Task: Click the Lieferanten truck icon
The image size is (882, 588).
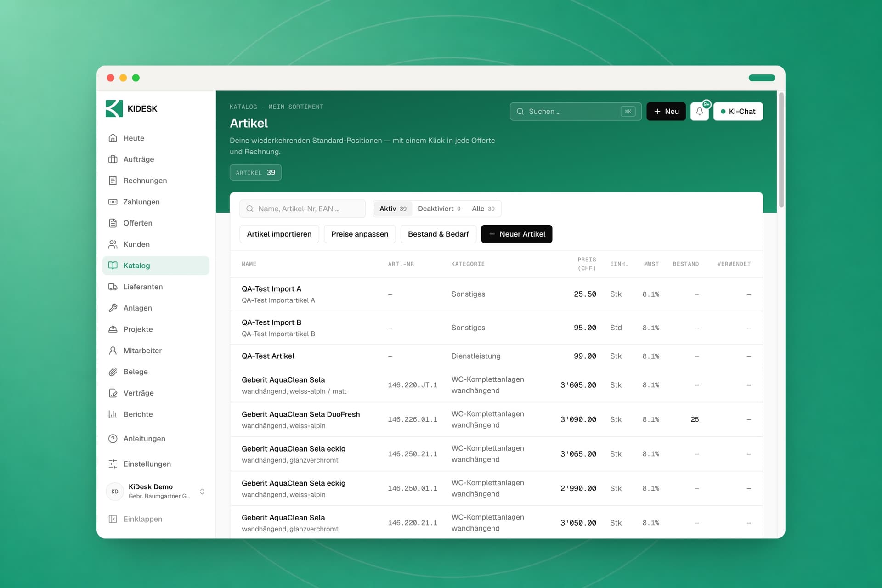Action: (113, 287)
